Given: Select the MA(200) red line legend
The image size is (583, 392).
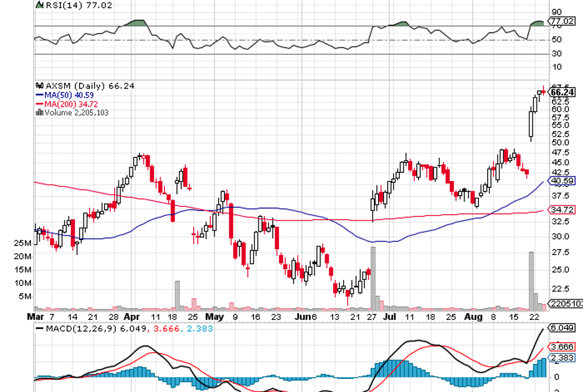Looking at the screenshot, I should (x=40, y=104).
